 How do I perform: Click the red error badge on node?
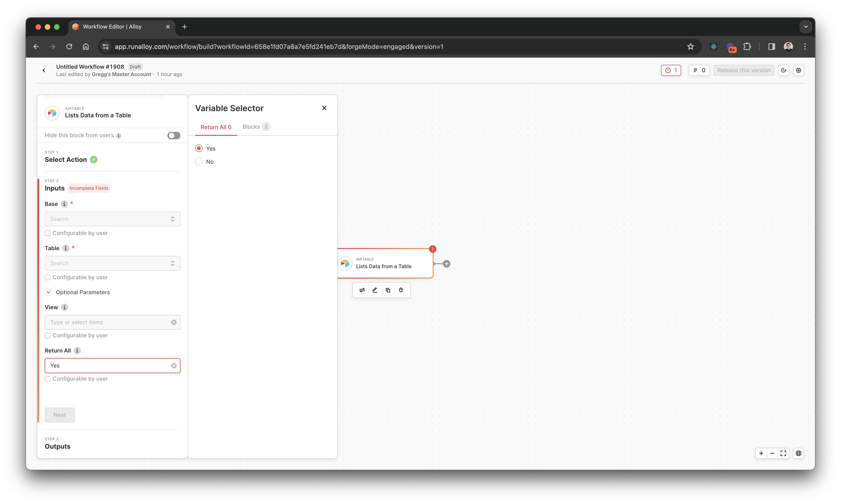(432, 249)
